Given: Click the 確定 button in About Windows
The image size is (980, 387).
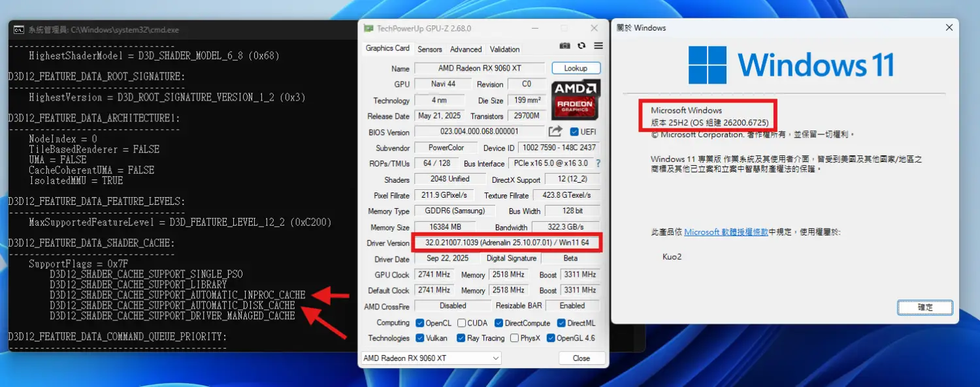Looking at the screenshot, I should tap(925, 307).
